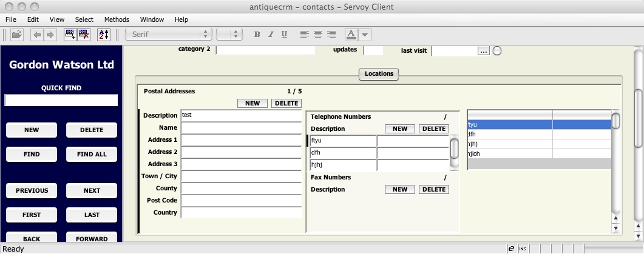Click the sidebar DELETE button
Viewport: 644px width, 254px height.
92,130
